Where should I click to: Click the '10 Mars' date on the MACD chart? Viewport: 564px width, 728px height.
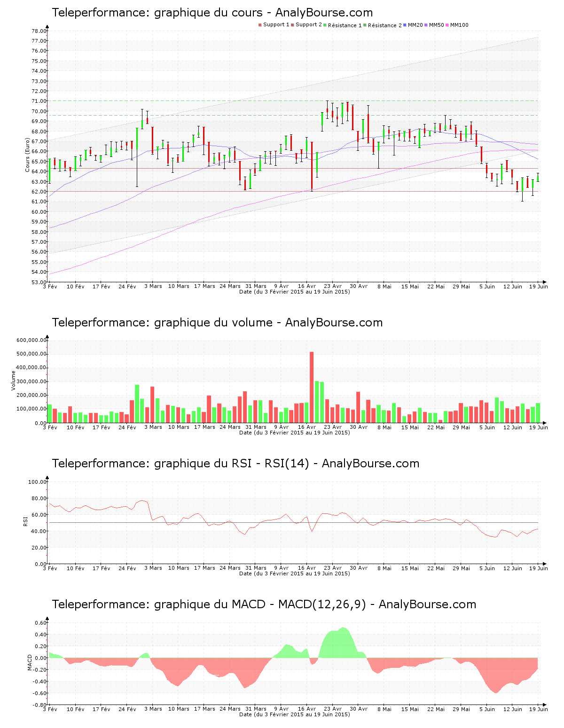pyautogui.click(x=179, y=709)
